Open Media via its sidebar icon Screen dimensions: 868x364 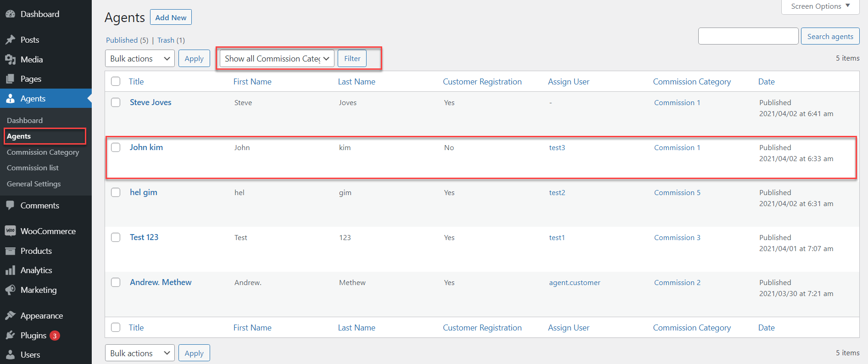(x=10, y=60)
